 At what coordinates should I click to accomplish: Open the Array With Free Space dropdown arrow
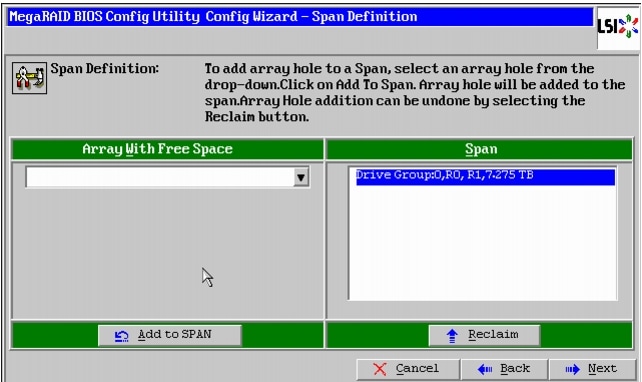point(301,177)
